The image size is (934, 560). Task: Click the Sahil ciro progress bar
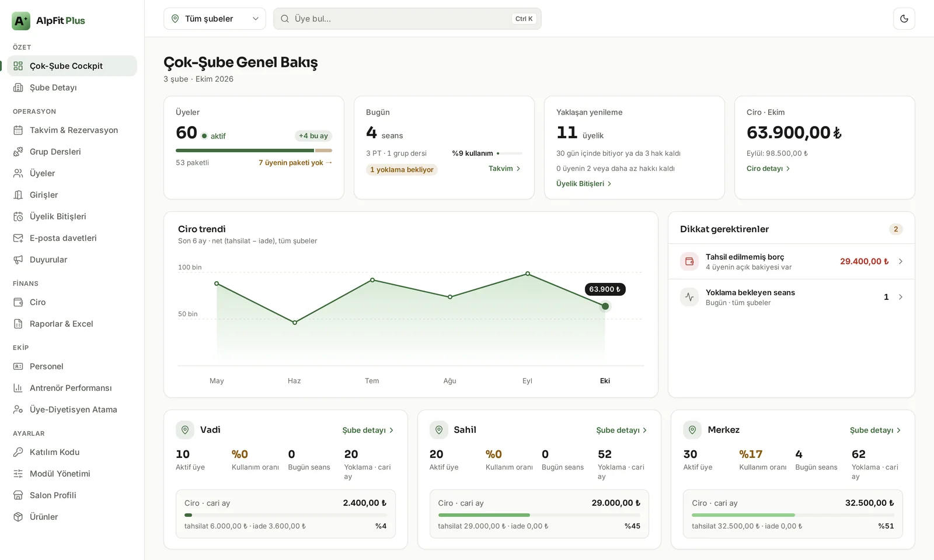[539, 515]
